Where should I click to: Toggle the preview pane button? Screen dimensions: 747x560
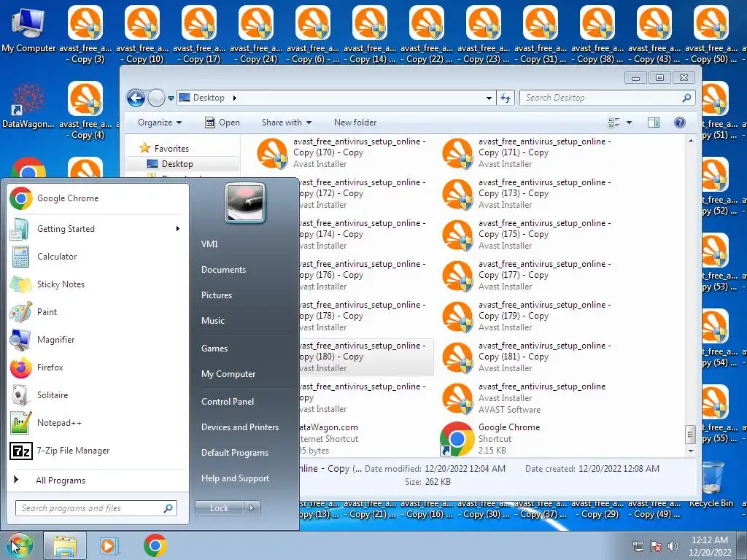click(x=654, y=122)
